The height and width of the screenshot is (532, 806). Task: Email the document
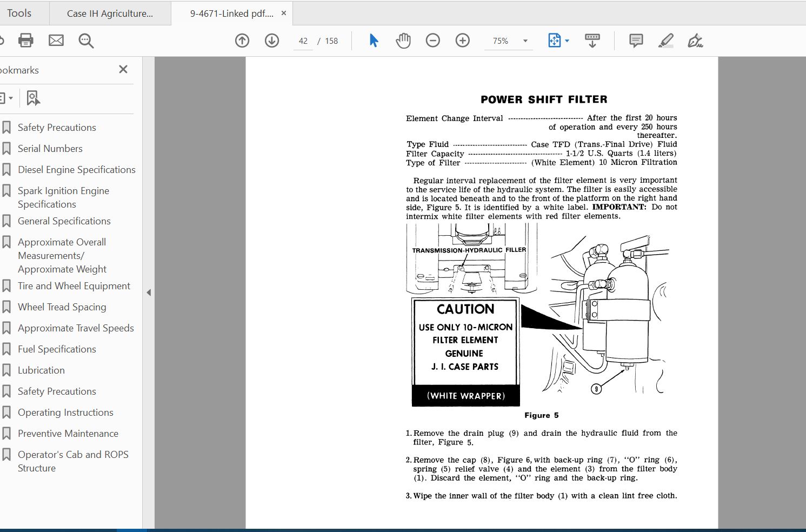tap(56, 40)
